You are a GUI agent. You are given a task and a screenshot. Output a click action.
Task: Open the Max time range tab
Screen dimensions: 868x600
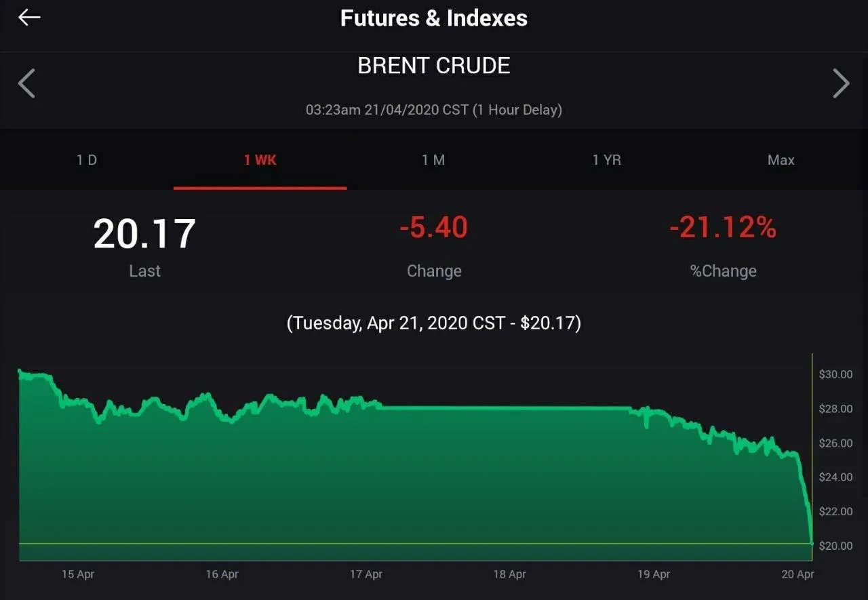click(x=781, y=160)
